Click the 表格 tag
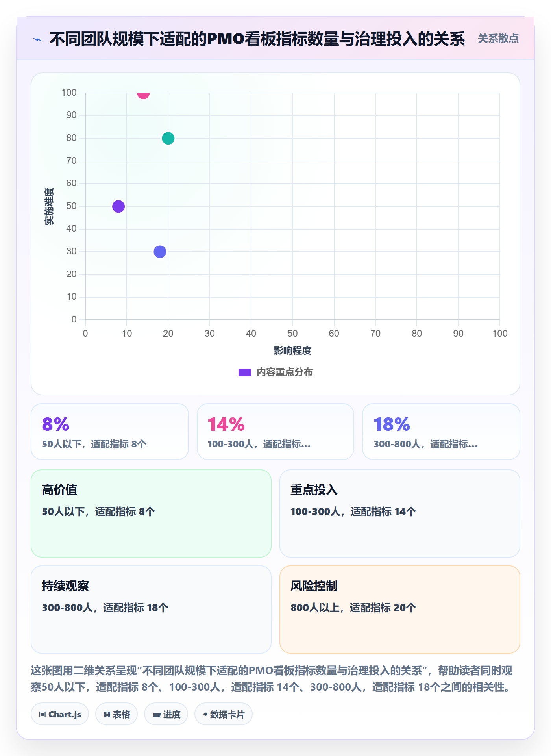 [116, 714]
